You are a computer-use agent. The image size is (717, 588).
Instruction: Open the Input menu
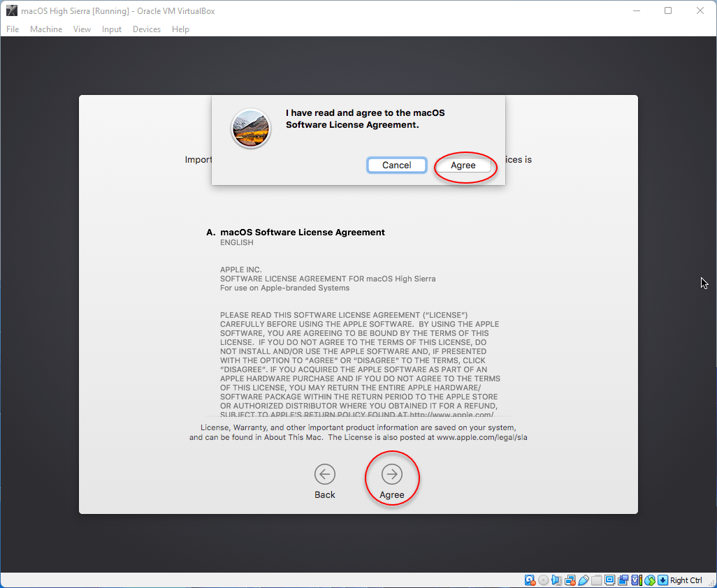click(112, 29)
